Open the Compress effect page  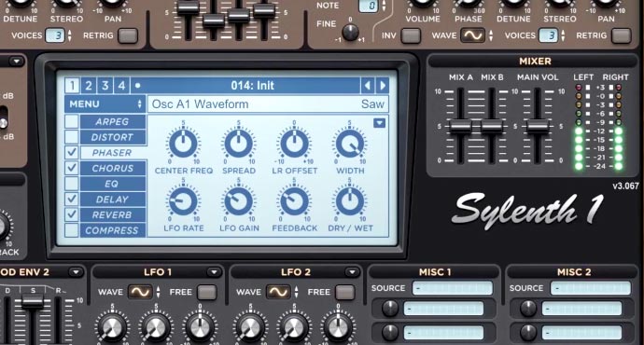tap(113, 230)
